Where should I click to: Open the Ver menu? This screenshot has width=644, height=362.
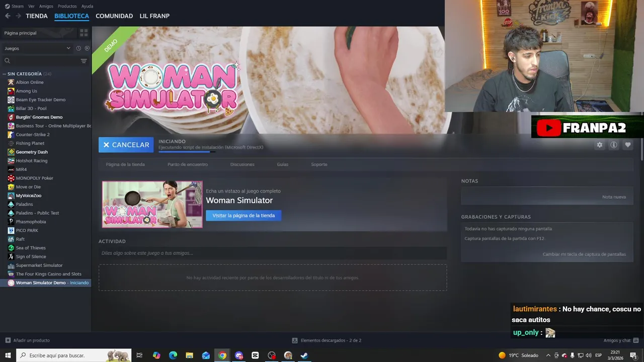pyautogui.click(x=31, y=6)
